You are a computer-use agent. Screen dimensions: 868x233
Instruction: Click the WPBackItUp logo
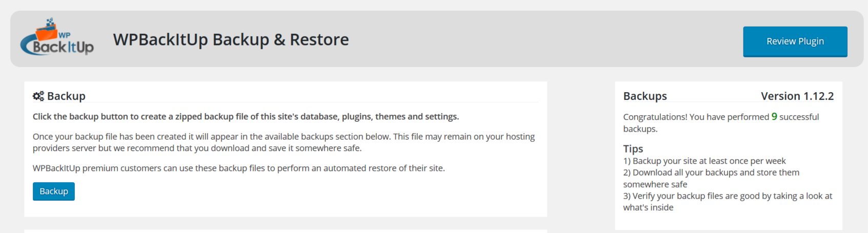(57, 36)
